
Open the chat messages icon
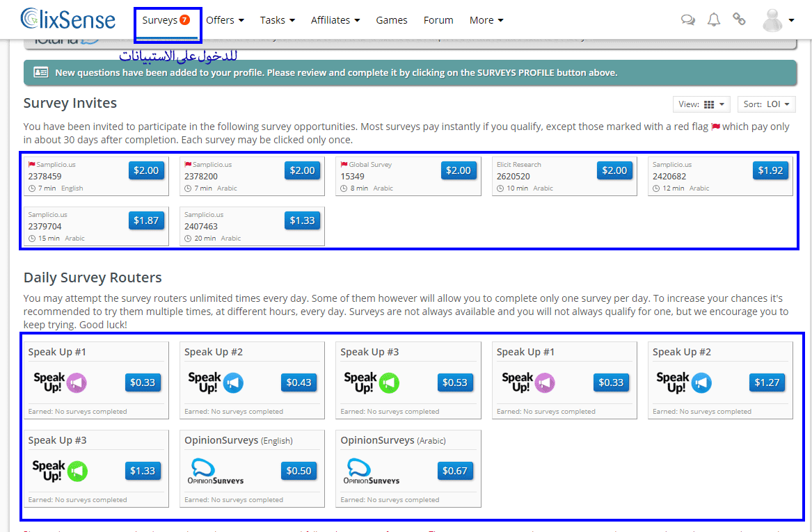pyautogui.click(x=687, y=20)
